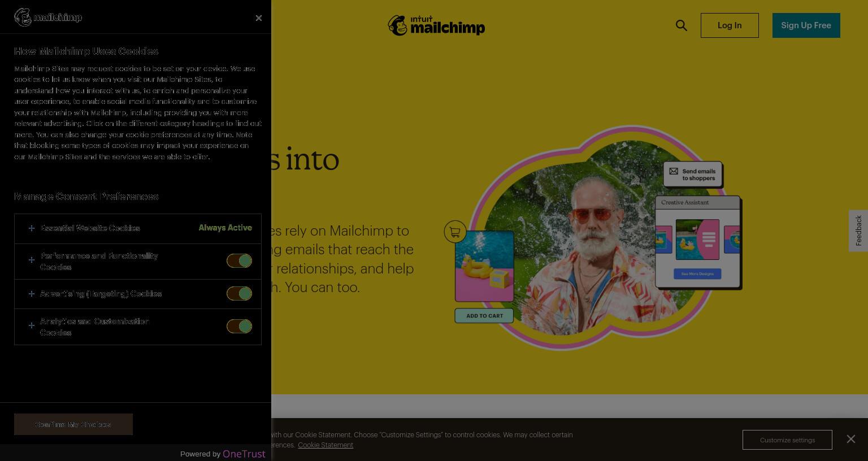Disable Advertising (Targeting) Cookies switch
This screenshot has width=868, height=461.
tap(239, 293)
